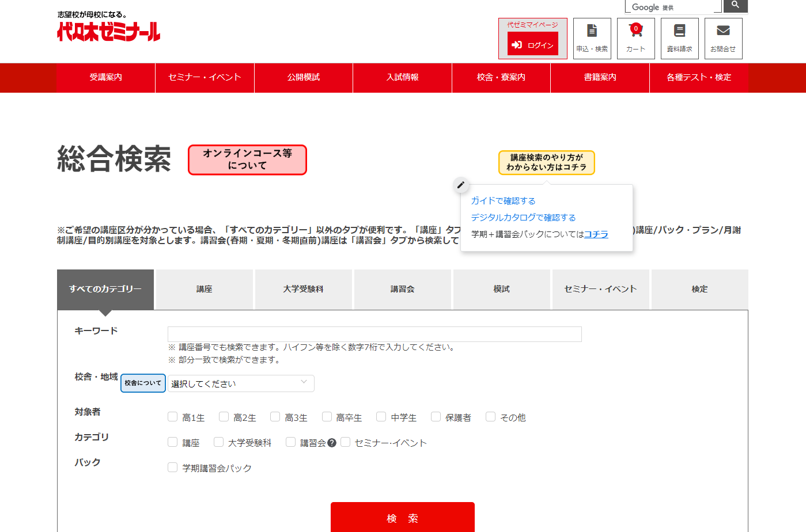The width and height of the screenshot is (806, 532).
Task: Check the 高3生 checkbox
Action: (x=274, y=416)
